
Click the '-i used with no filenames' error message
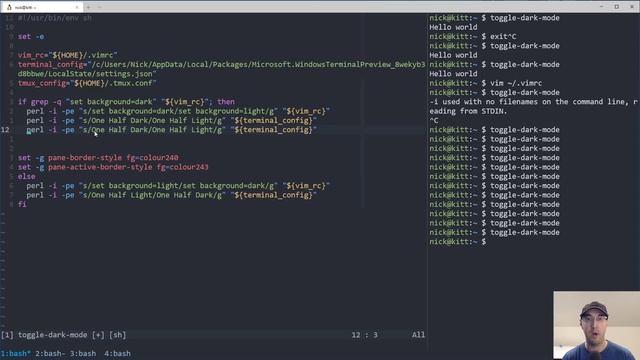pos(533,102)
